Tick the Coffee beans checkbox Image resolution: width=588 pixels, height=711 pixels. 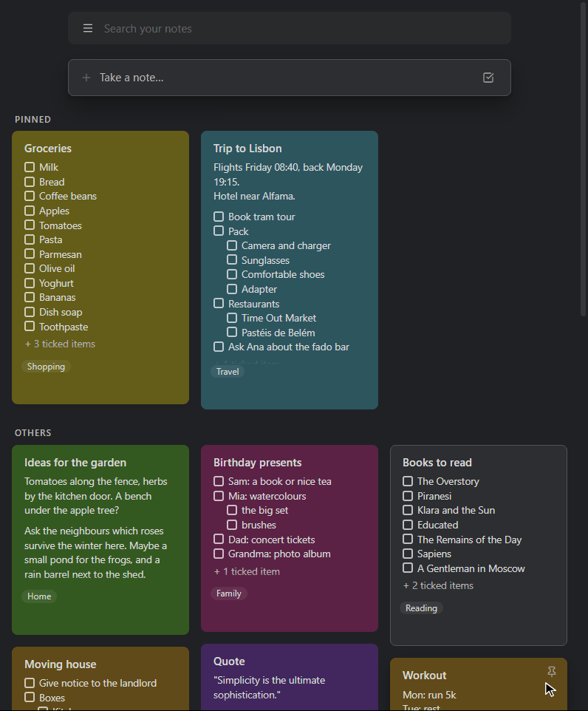coord(30,196)
